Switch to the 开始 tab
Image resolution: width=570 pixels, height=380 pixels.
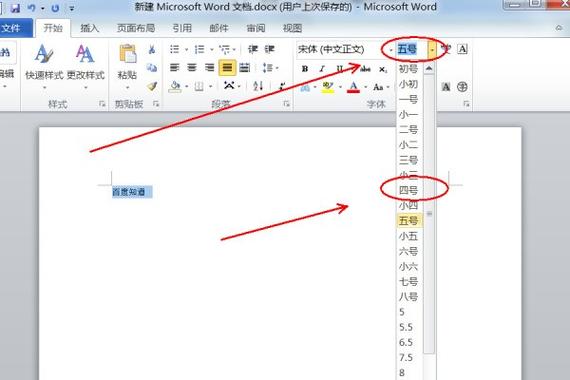53,28
